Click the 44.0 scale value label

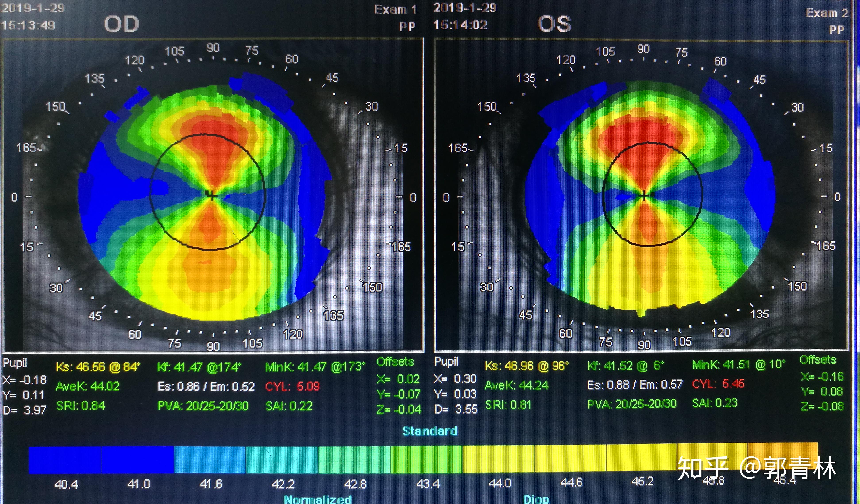pos(500,483)
